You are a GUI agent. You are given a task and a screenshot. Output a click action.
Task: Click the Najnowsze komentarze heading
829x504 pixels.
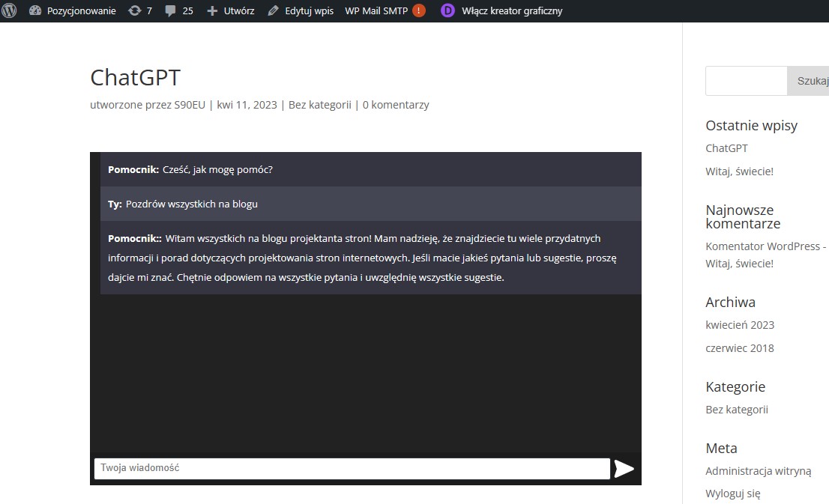pos(743,216)
